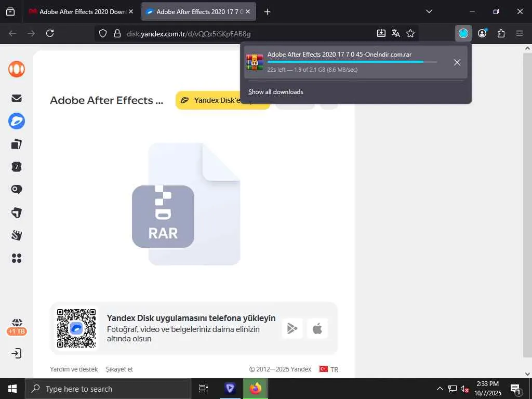The height and width of the screenshot is (399, 532).
Task: Open Yandex Documents sidebar icon
Action: (16, 144)
